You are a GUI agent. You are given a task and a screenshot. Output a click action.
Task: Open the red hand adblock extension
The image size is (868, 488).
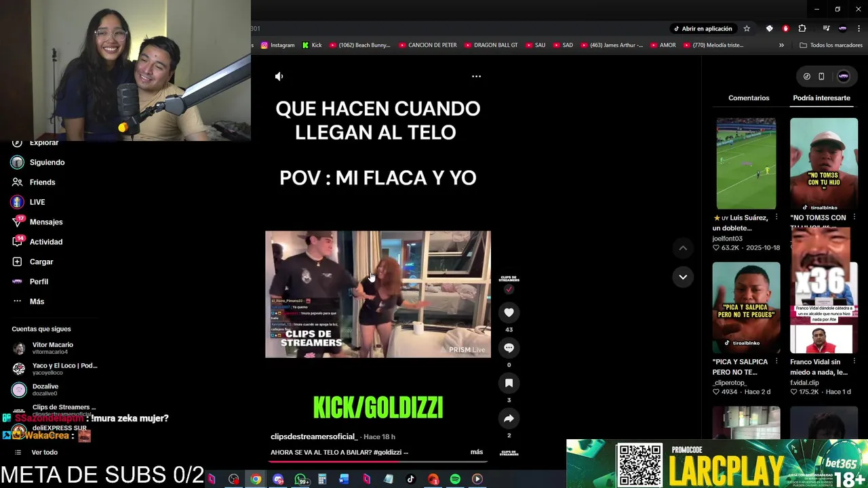point(786,28)
